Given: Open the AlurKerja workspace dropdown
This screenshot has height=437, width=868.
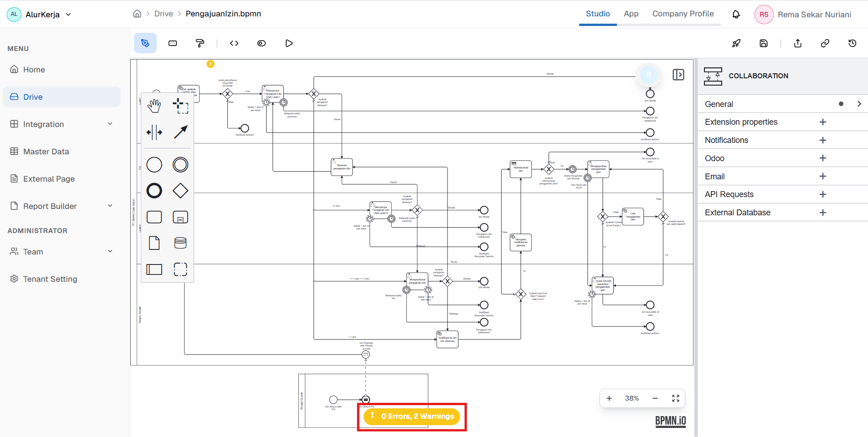Looking at the screenshot, I should coord(69,14).
